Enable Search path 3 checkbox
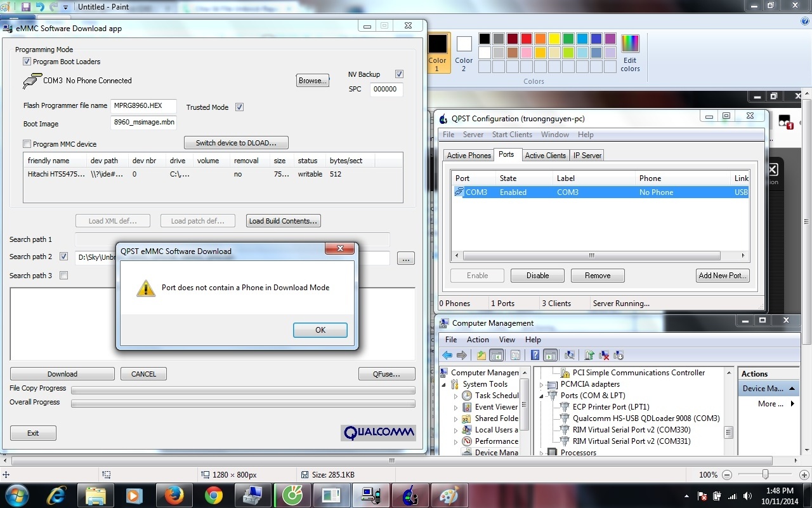Image resolution: width=812 pixels, height=508 pixels. click(x=63, y=276)
